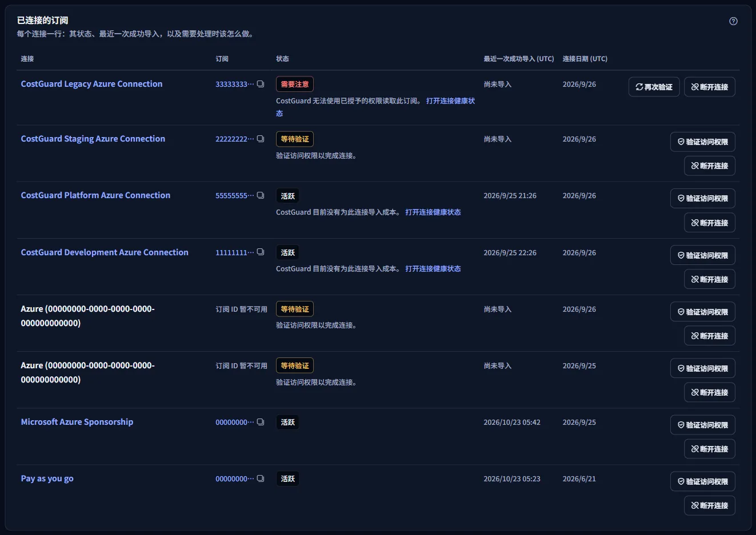Copy subscription ID 33333333 with copy icon
Viewport: 756px width, 535px height.
261,84
